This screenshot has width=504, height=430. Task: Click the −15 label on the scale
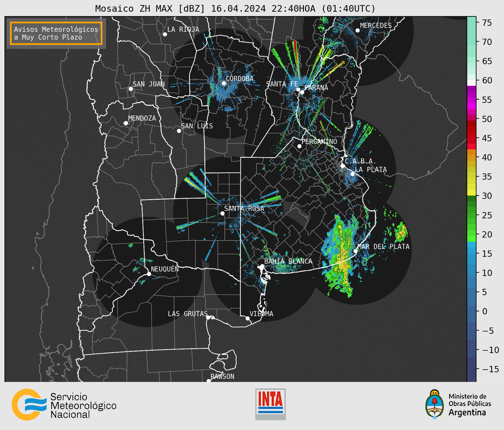[491, 369]
